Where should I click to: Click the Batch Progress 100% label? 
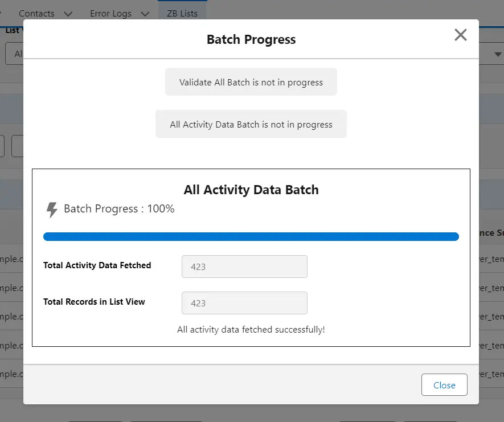[x=119, y=208]
